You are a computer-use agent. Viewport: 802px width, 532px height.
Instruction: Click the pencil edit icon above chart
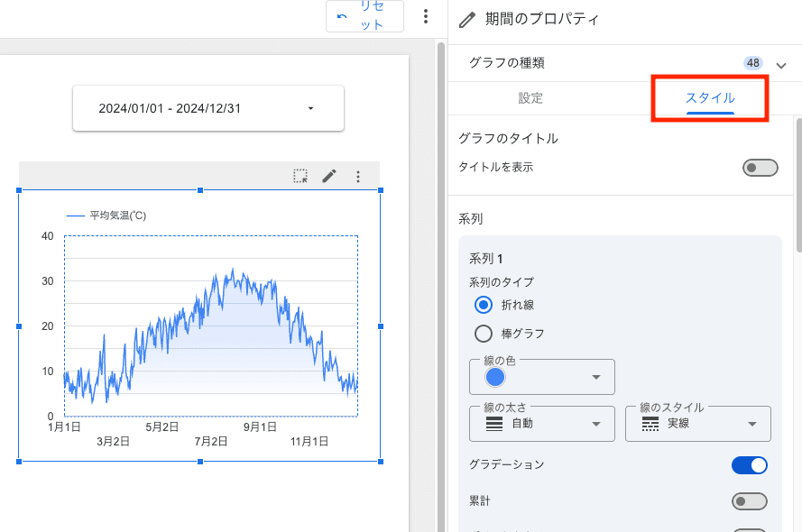[329, 177]
